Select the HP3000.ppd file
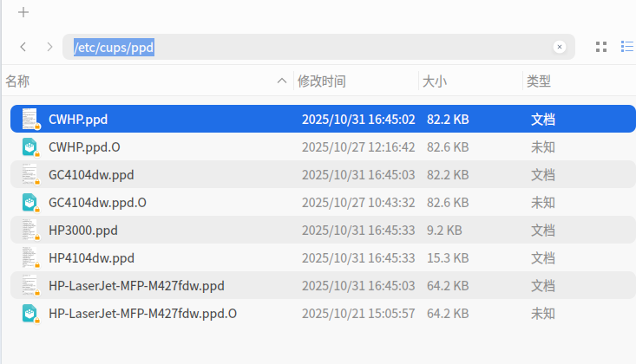636x364 pixels. (323, 230)
